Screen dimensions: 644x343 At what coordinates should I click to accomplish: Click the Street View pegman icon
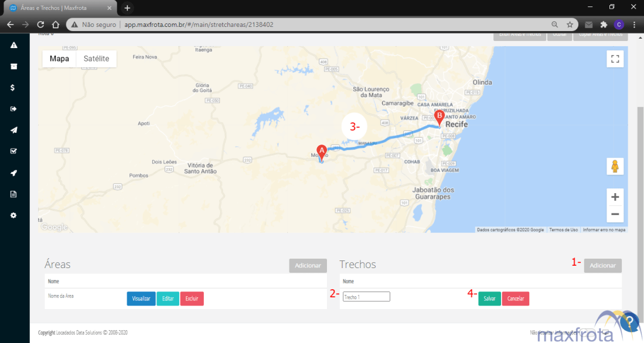click(615, 166)
